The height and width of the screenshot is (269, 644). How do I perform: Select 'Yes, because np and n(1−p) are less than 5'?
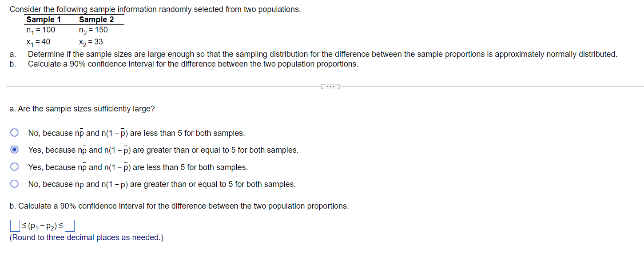click(x=14, y=167)
